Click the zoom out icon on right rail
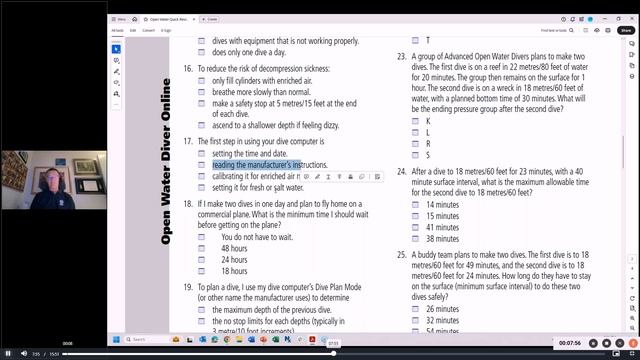This screenshot has height=360, width=640. coord(632,328)
